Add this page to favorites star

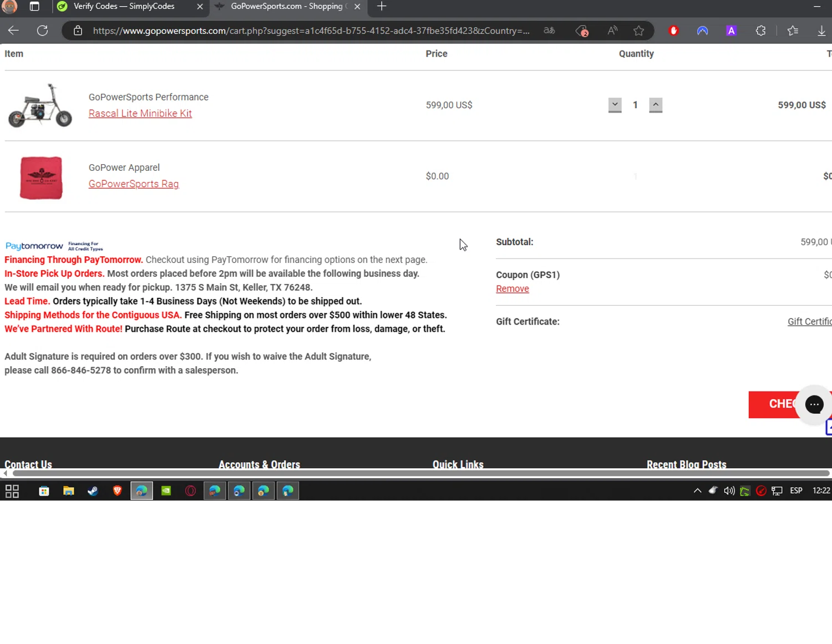tap(639, 31)
